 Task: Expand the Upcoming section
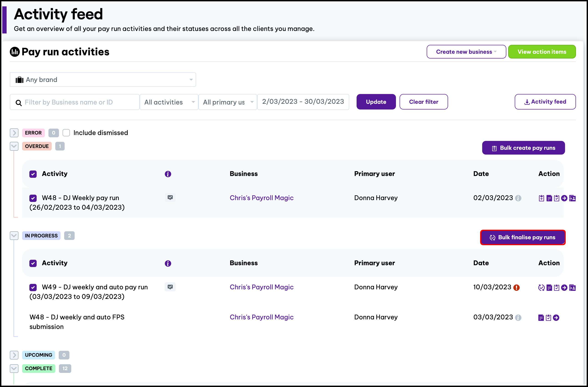(14, 355)
